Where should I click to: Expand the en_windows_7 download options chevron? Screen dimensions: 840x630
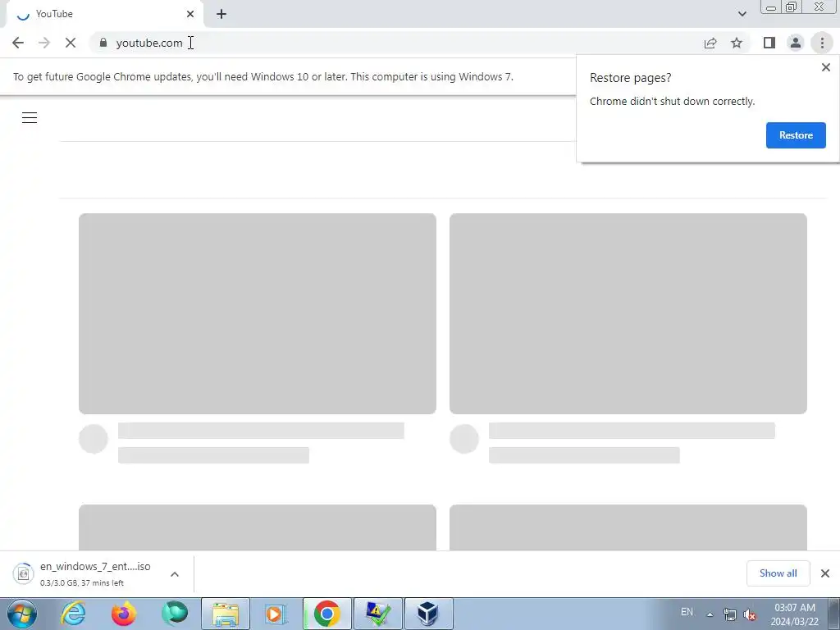pyautogui.click(x=175, y=574)
